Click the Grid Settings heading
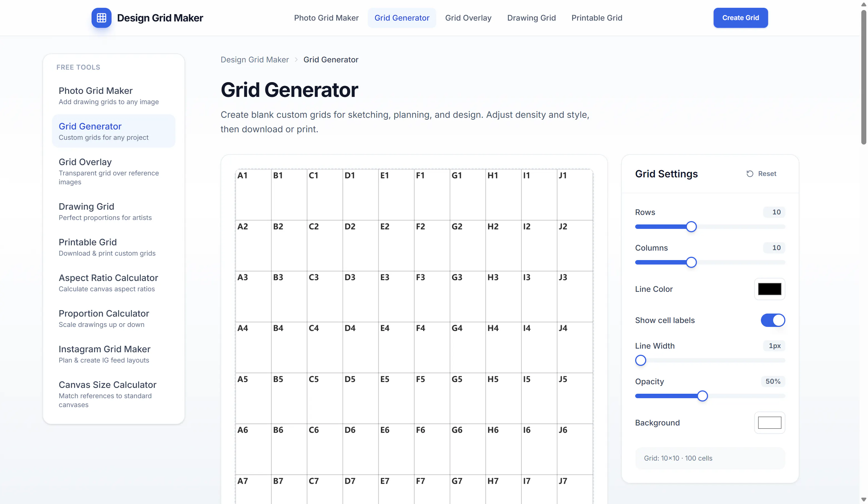 (666, 174)
